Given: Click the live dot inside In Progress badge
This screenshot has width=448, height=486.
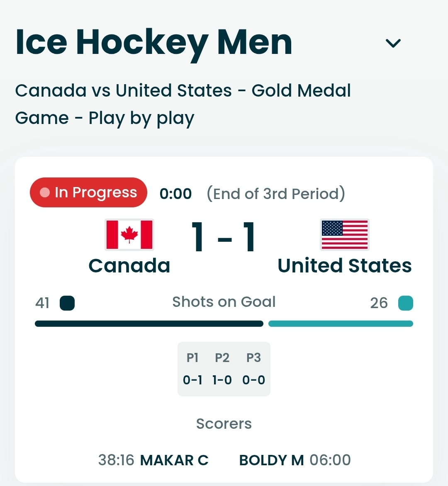Looking at the screenshot, I should (x=44, y=192).
